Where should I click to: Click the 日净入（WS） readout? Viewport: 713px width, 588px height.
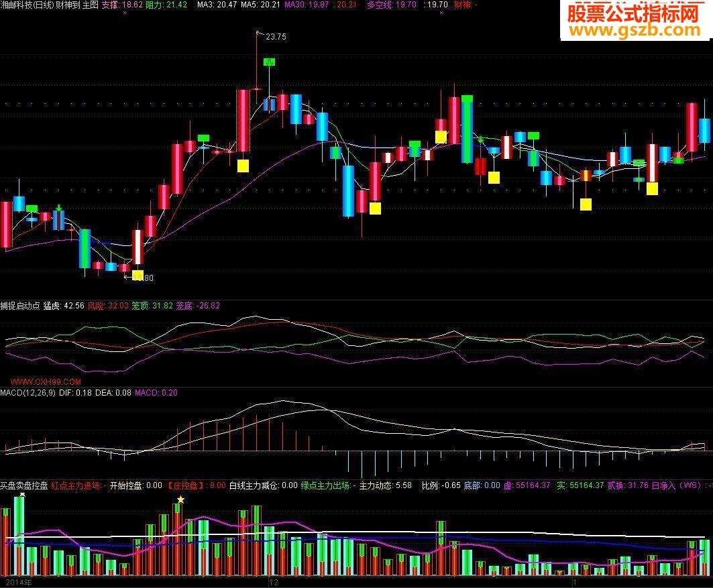point(681,485)
